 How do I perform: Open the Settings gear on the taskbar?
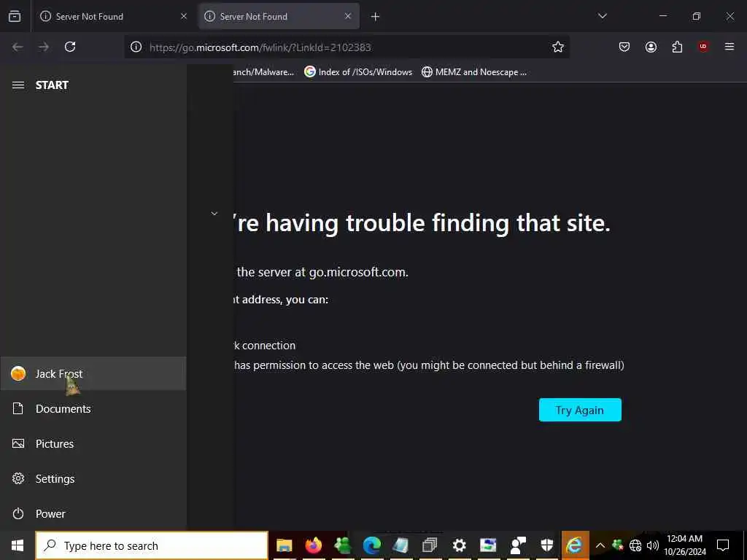pyautogui.click(x=459, y=545)
